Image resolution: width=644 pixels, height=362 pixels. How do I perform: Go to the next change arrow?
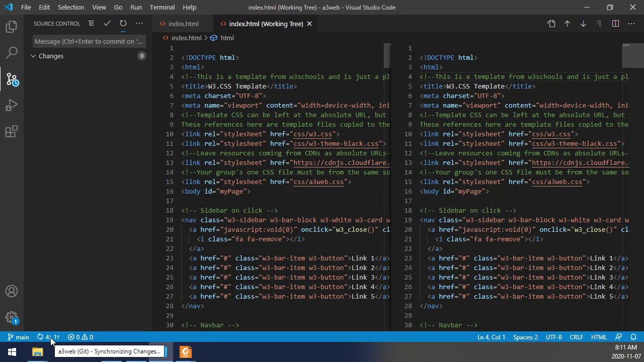coord(583,24)
